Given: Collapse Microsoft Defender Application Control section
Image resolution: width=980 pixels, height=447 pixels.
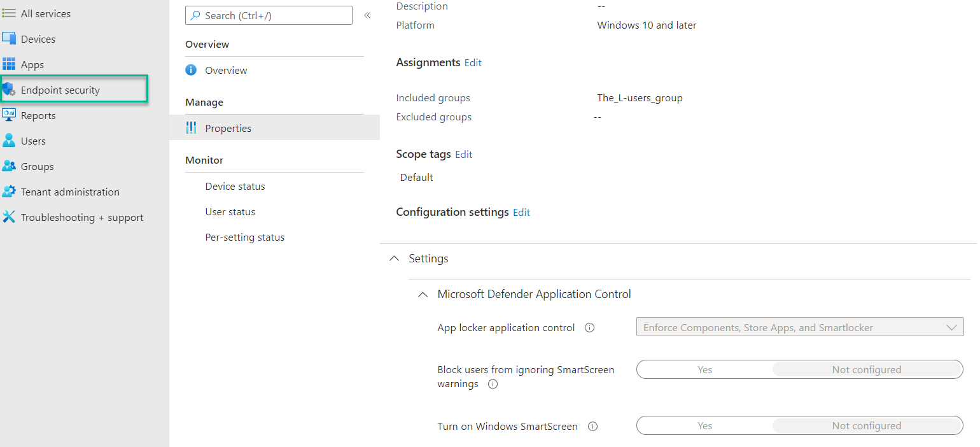Looking at the screenshot, I should 423,294.
